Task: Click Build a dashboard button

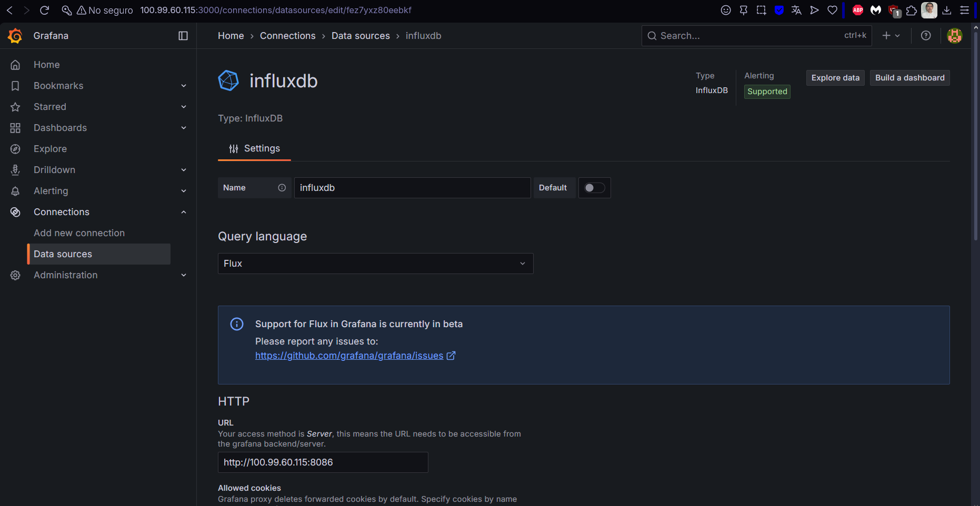Action: click(x=910, y=78)
